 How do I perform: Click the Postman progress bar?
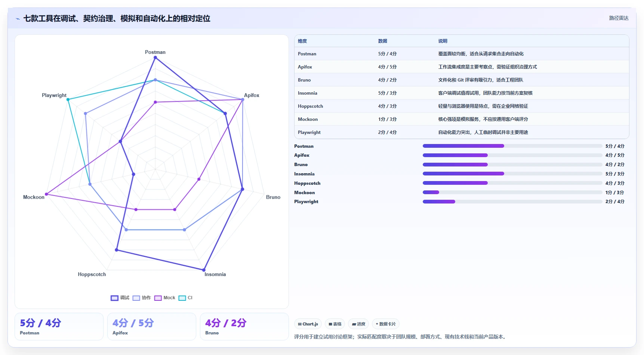512,146
